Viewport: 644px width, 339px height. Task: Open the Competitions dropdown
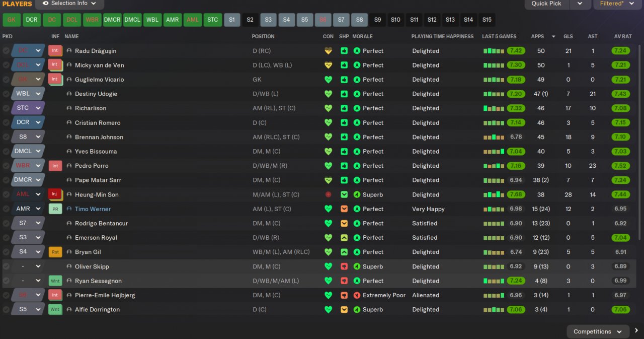(x=598, y=331)
